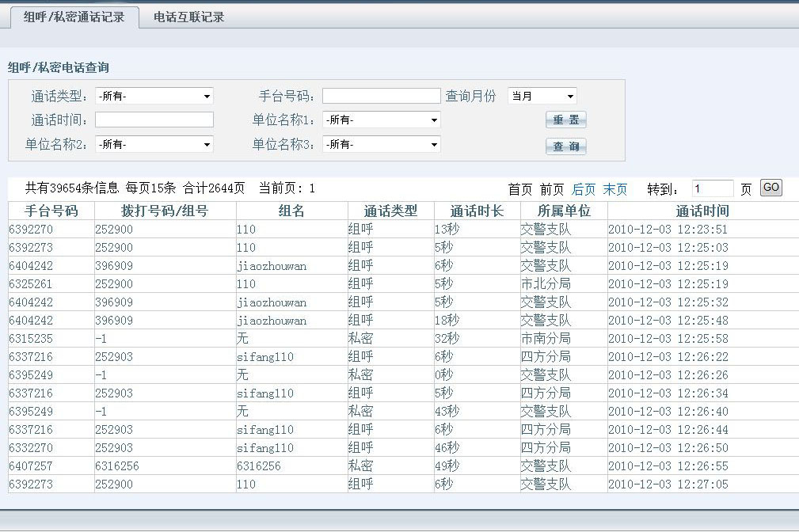Click the 手台号码 input field
This screenshot has width=799, height=532.
381,96
